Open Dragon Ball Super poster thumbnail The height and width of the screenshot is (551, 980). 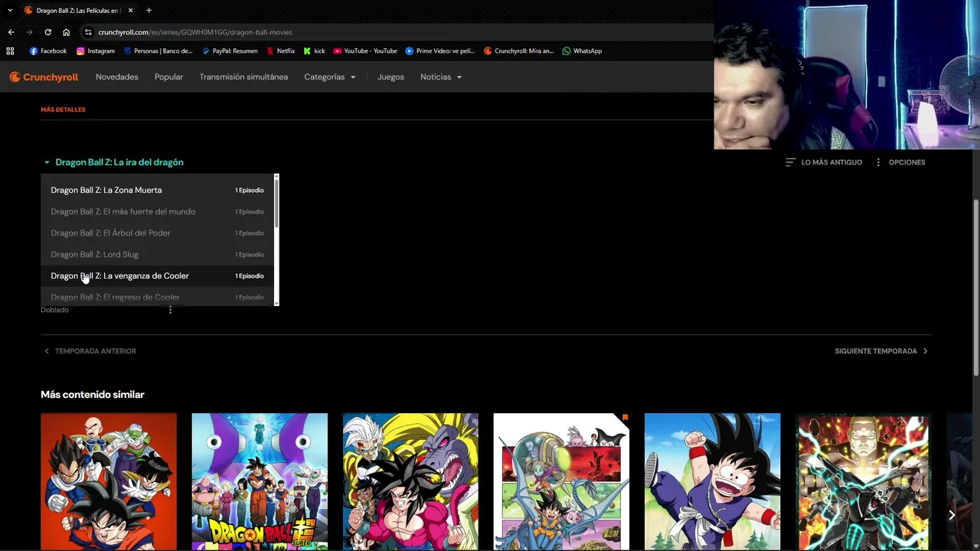260,481
